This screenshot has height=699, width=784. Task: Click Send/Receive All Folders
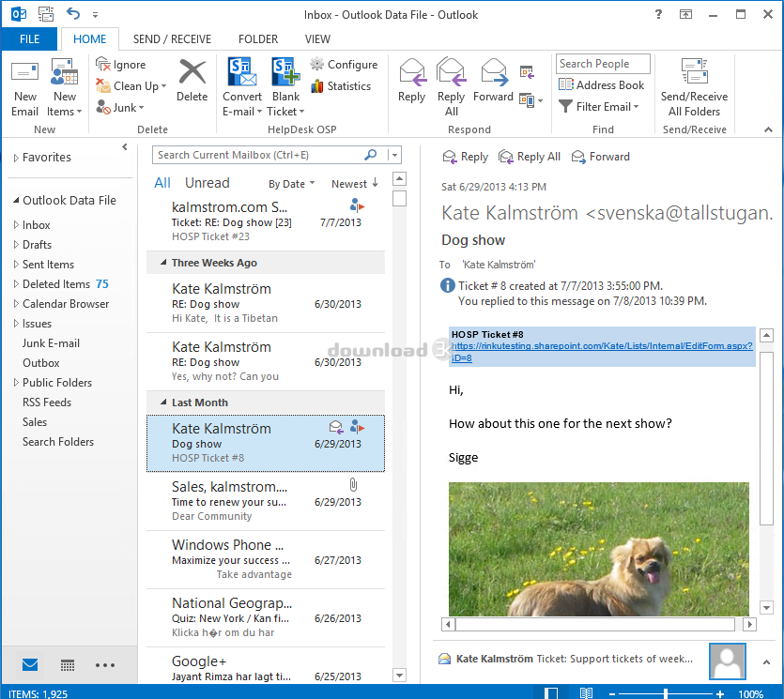(694, 88)
